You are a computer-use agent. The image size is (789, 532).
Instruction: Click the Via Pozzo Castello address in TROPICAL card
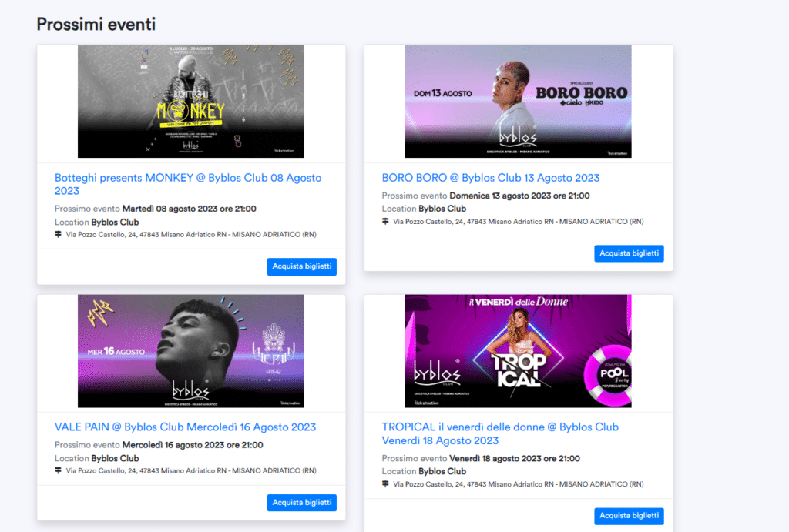click(519, 484)
